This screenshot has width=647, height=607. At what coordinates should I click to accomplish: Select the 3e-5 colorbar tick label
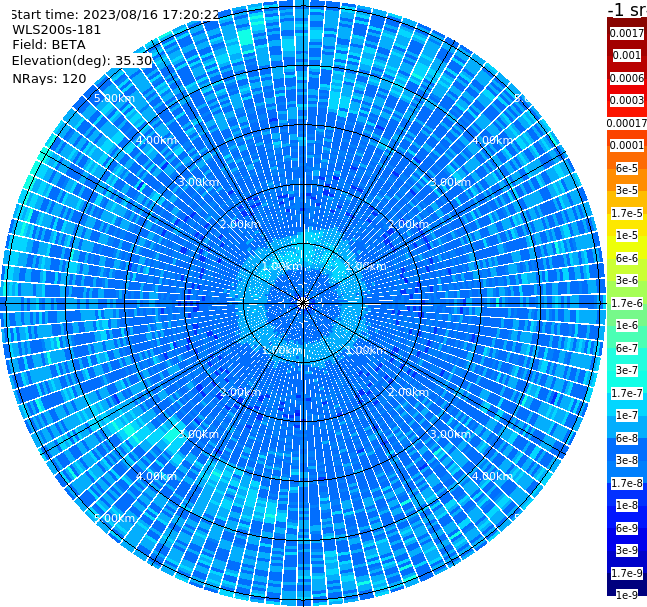click(627, 190)
